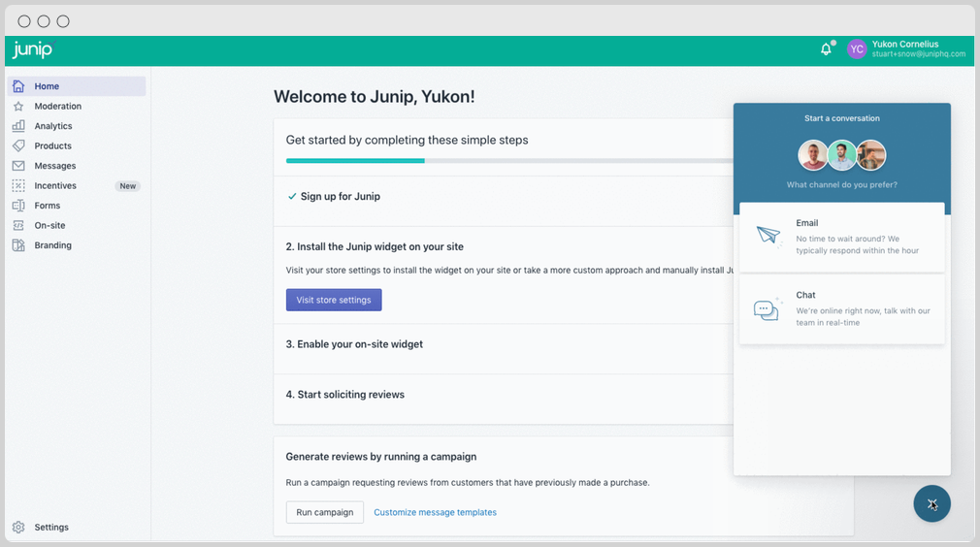Click the Email paper plane icon
Screen dimensions: 980x547
coord(768,236)
